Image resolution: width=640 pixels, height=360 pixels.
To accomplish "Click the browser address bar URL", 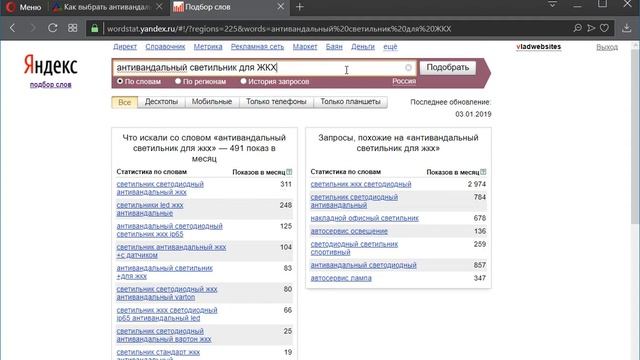I will [x=279, y=29].
